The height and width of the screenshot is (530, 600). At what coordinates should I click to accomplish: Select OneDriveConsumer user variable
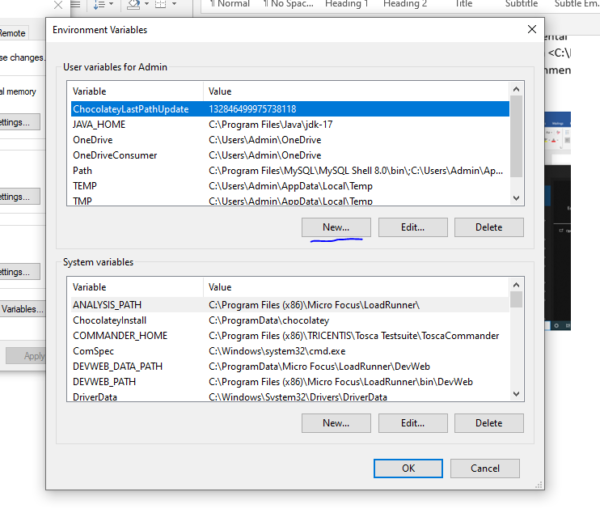[290, 155]
